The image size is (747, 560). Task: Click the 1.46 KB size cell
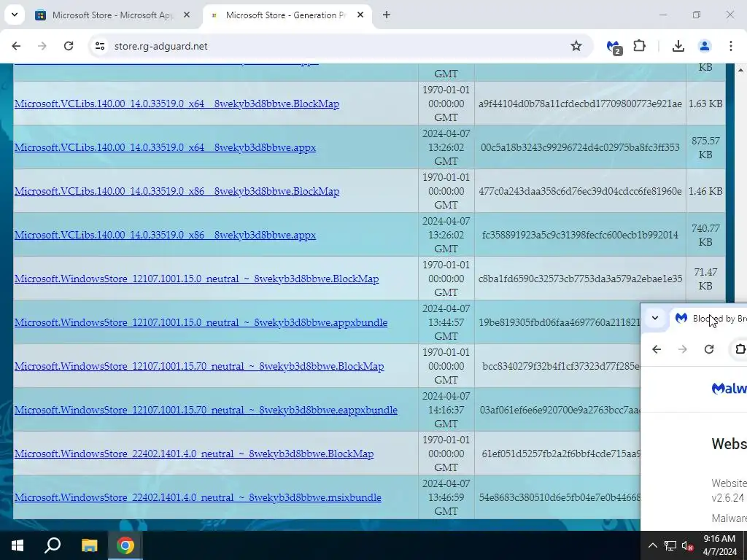pos(705,192)
